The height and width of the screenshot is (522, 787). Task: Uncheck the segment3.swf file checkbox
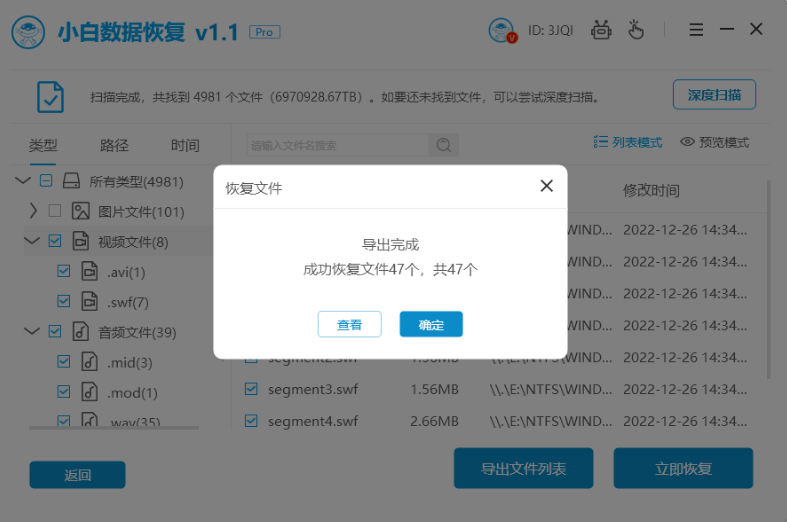pyautogui.click(x=252, y=389)
